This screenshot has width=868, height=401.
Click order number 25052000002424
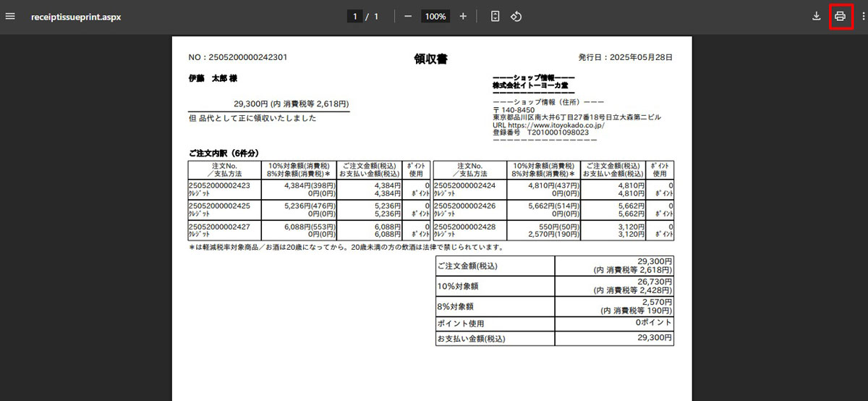(464, 185)
